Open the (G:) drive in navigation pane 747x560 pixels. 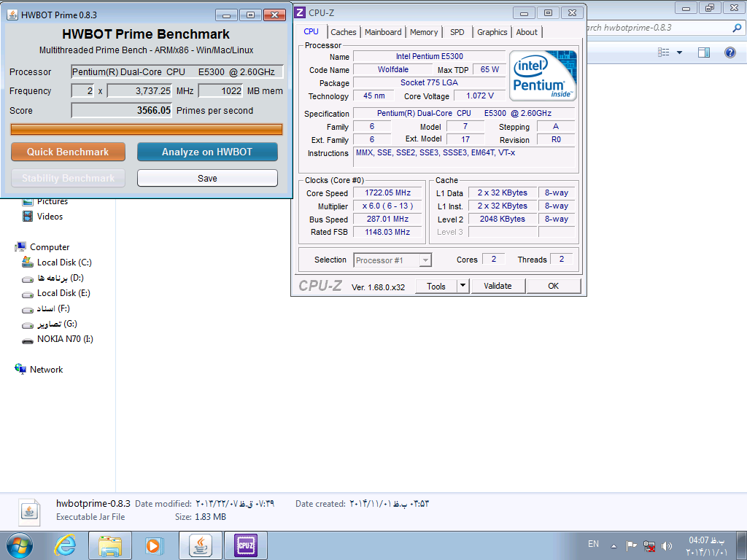pyautogui.click(x=50, y=324)
